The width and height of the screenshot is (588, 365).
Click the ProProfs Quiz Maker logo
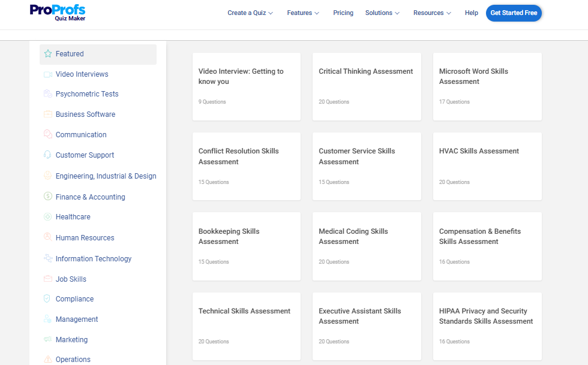click(x=58, y=12)
